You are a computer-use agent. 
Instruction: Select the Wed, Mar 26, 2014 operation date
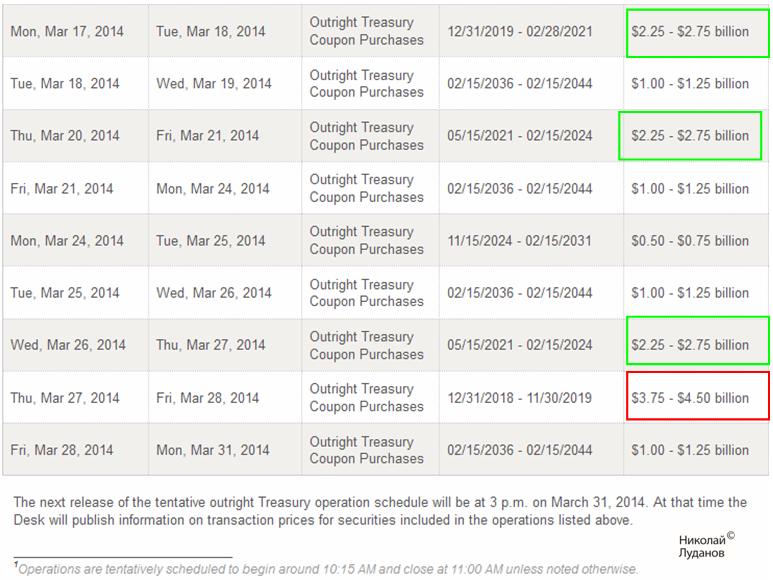[68, 345]
